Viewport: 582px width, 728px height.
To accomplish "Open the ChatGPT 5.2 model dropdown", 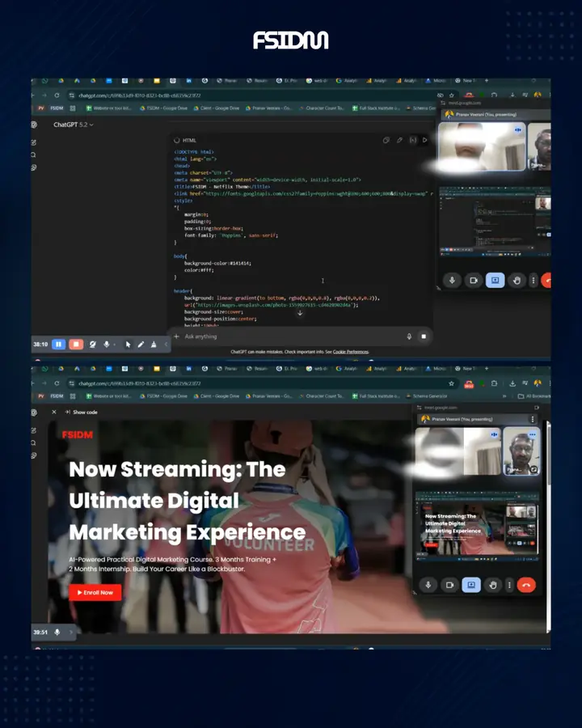I will 74,125.
